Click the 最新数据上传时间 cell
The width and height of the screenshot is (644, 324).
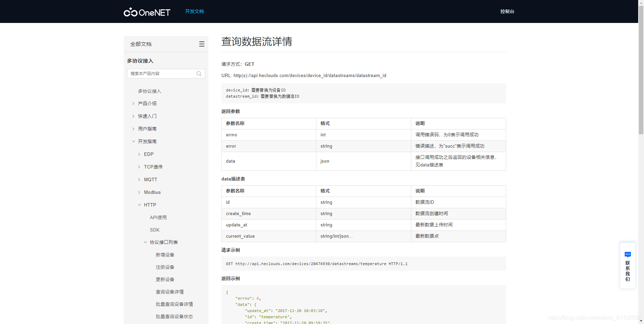pos(459,225)
